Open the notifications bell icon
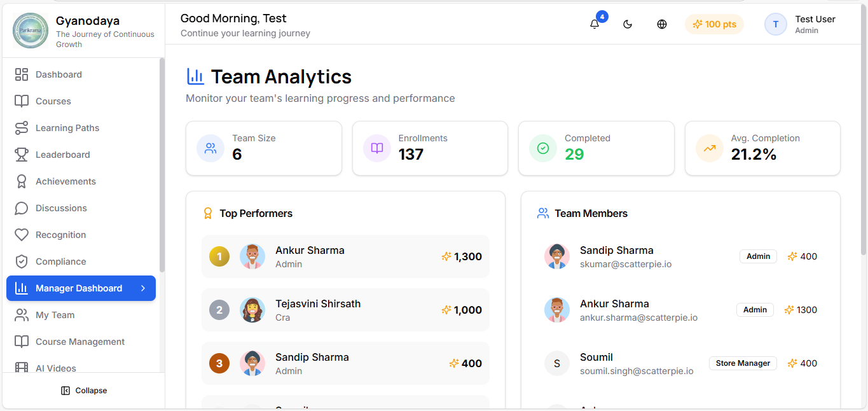The width and height of the screenshot is (868, 411). (595, 24)
